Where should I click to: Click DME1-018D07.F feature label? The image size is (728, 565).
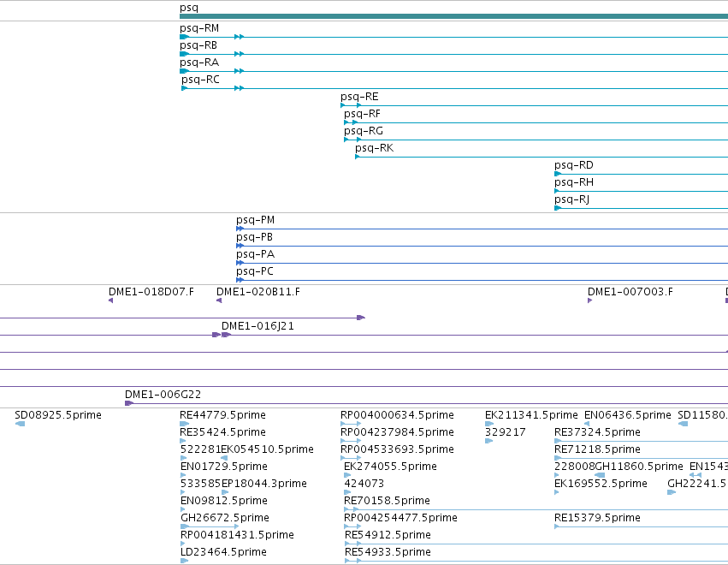(151, 292)
